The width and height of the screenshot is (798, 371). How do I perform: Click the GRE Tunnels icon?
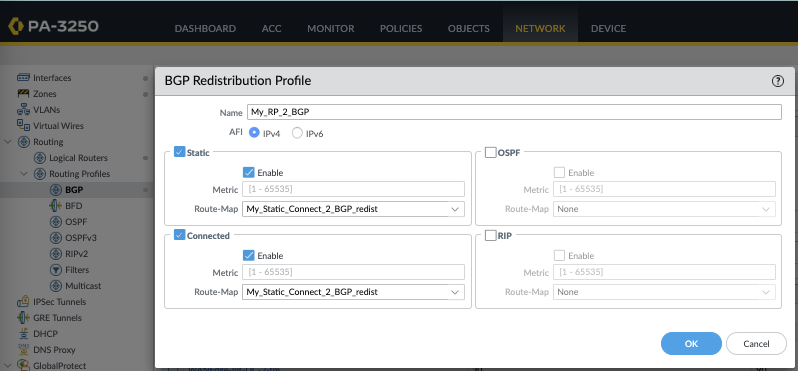(23, 318)
